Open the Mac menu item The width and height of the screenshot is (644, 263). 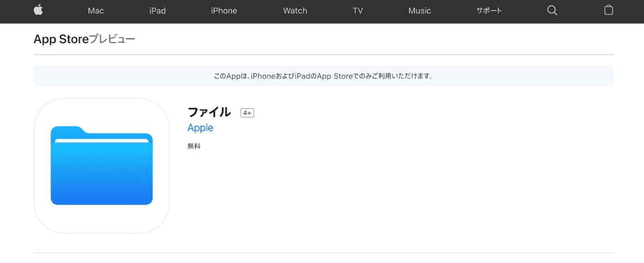pyautogui.click(x=96, y=11)
